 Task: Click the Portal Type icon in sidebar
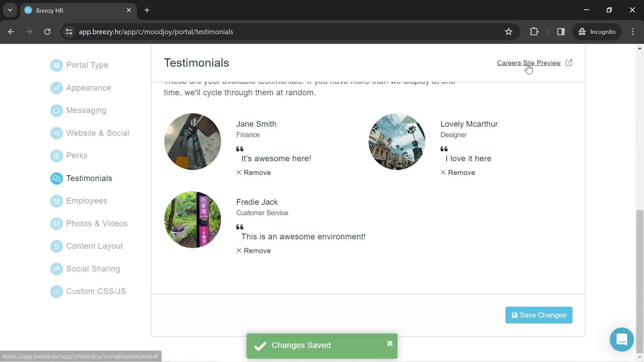point(57,65)
